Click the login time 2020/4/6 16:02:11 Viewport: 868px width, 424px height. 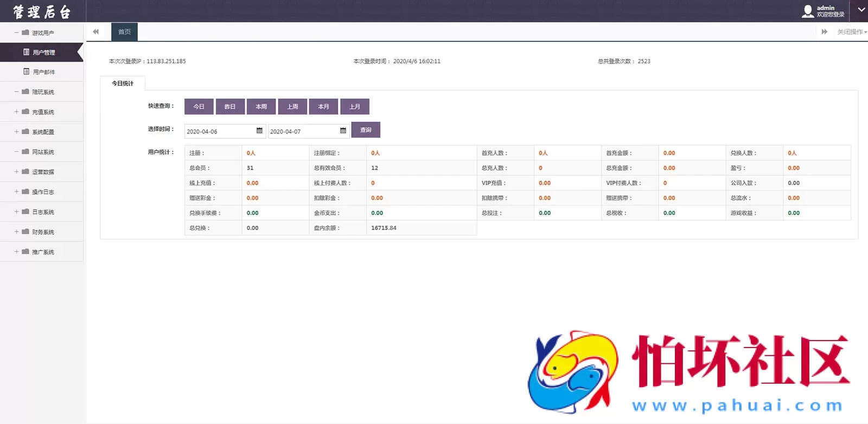417,61
